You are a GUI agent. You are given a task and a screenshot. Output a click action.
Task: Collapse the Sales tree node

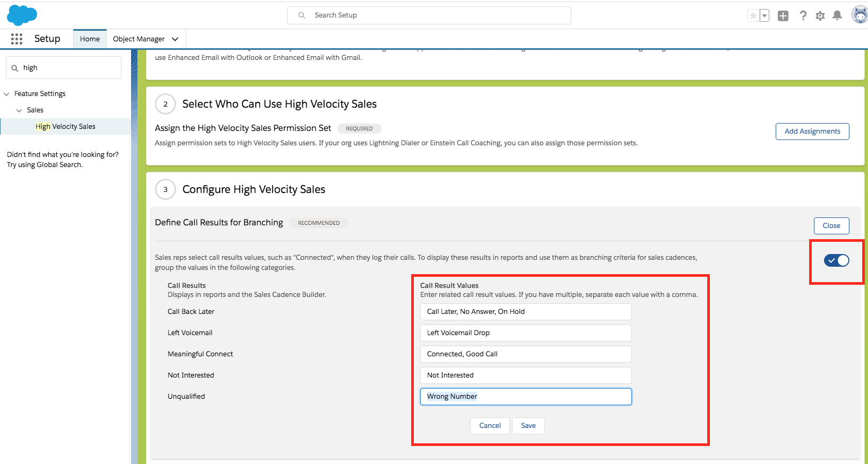19,110
